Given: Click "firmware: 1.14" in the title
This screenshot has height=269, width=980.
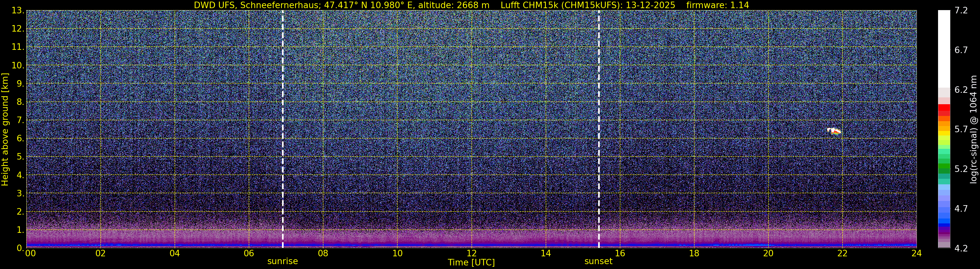Looking at the screenshot, I should click(718, 5).
